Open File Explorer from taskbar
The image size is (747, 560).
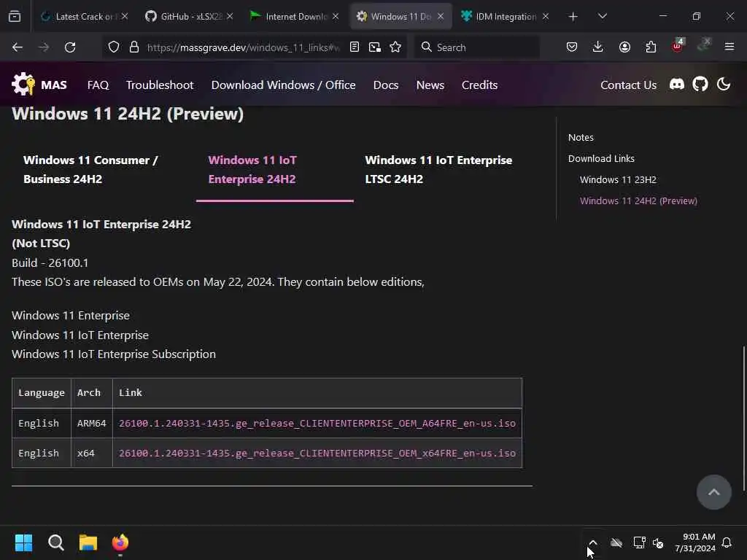pos(88,542)
